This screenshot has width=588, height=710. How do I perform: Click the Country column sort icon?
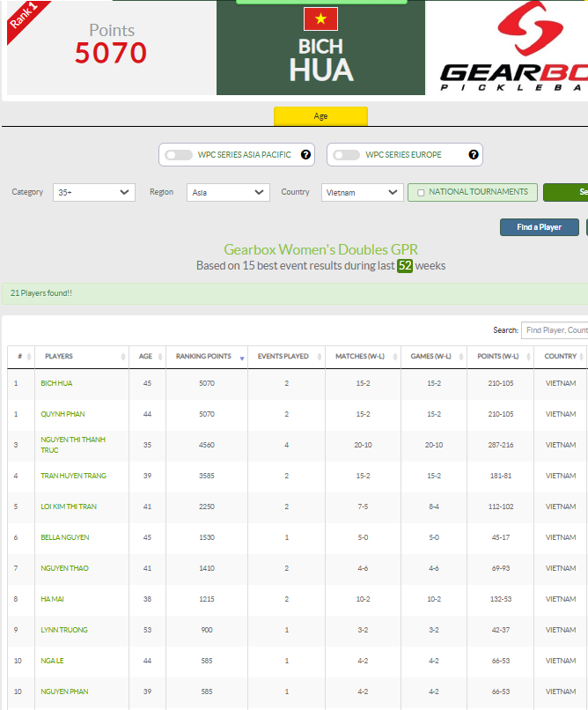click(x=582, y=357)
